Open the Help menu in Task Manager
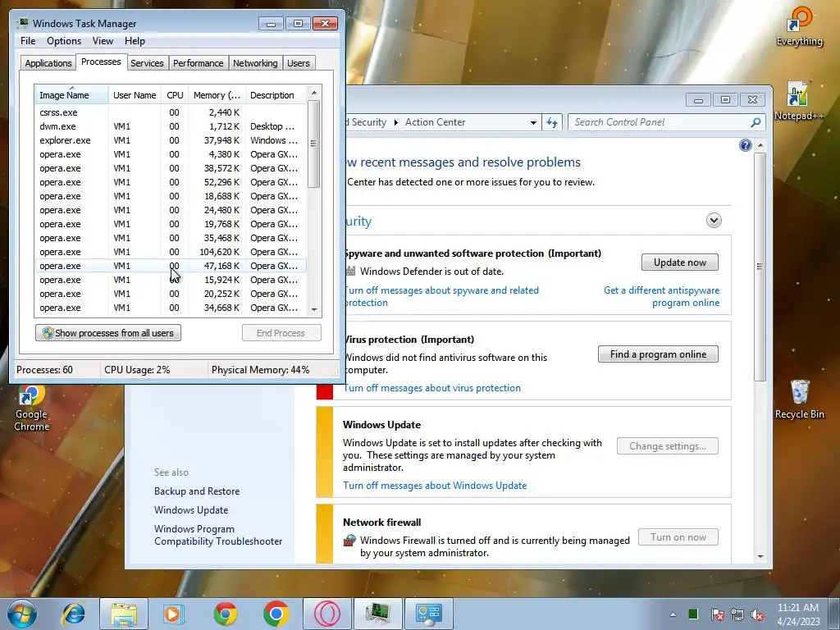The height and width of the screenshot is (630, 840). point(135,41)
